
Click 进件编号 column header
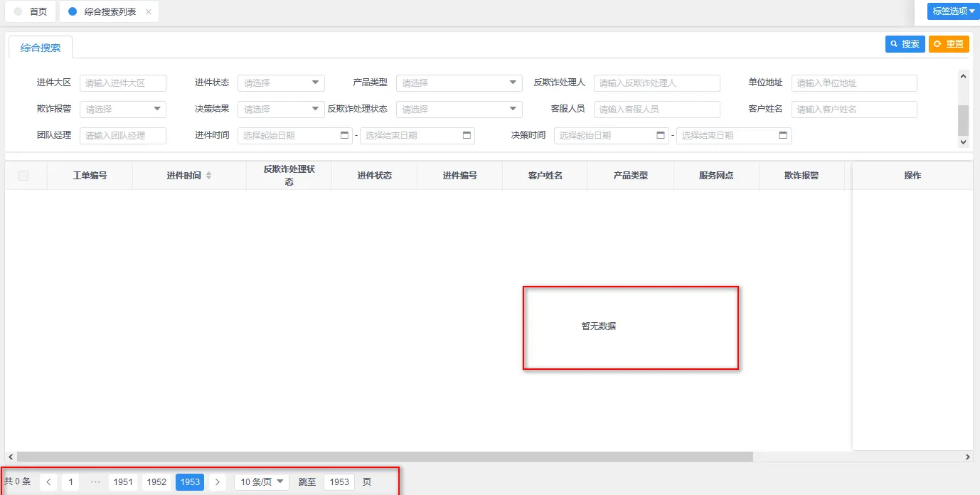[460, 176]
